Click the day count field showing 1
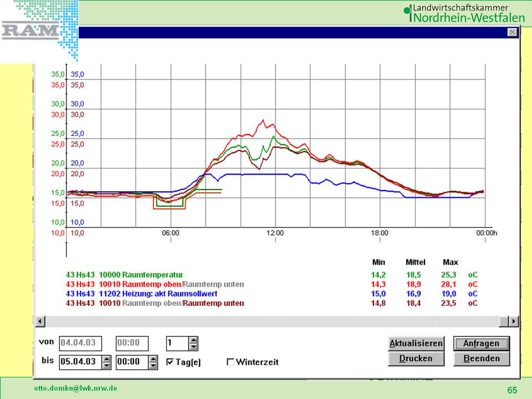The image size is (532, 399). [x=177, y=344]
